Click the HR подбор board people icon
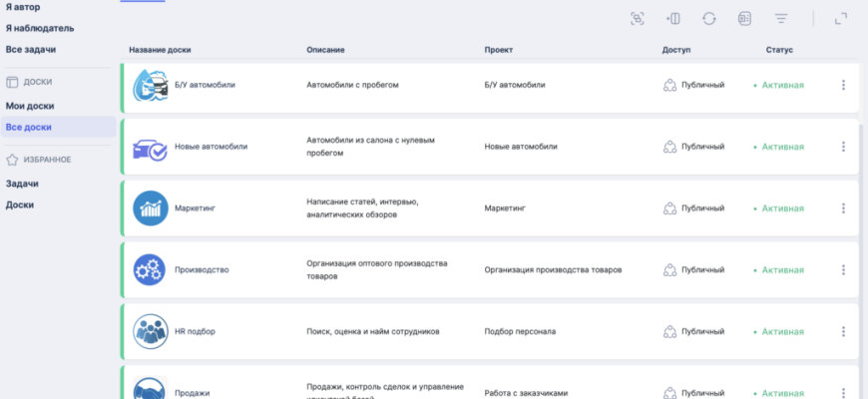 [x=151, y=331]
